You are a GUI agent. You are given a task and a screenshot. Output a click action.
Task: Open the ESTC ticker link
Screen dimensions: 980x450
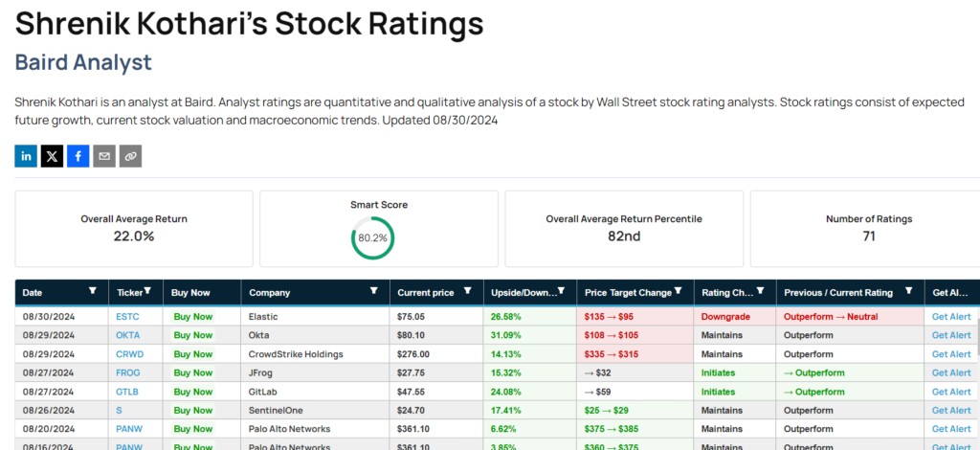click(127, 317)
